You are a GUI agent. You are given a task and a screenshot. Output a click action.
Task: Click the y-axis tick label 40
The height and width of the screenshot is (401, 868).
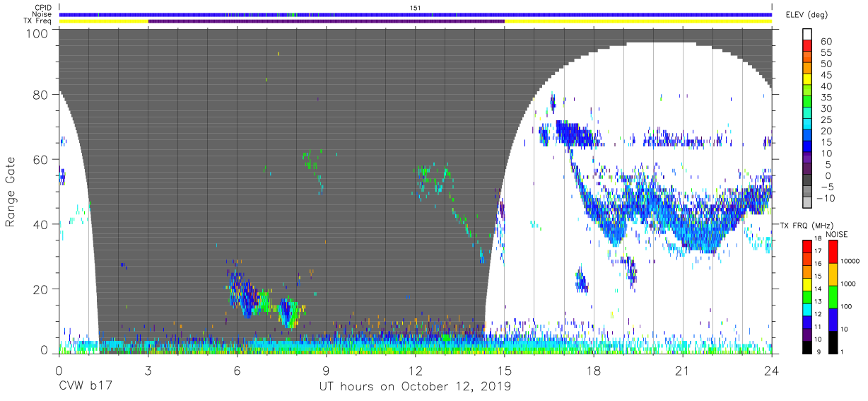[41, 224]
